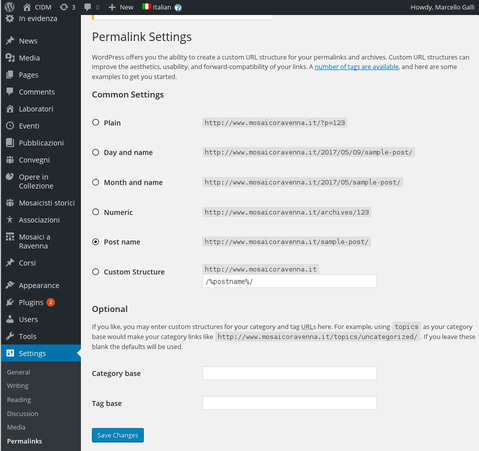Click the Media sidebar icon

point(10,58)
